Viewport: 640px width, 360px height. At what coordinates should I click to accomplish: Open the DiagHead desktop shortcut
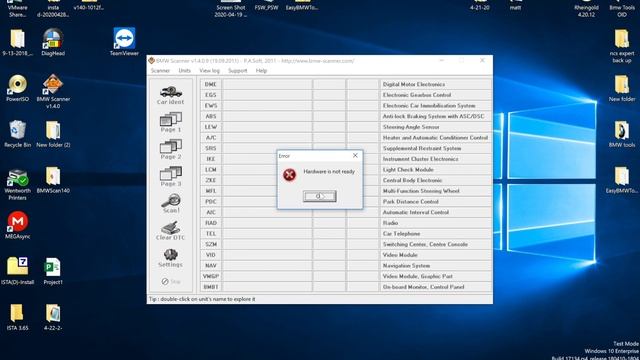click(53, 42)
